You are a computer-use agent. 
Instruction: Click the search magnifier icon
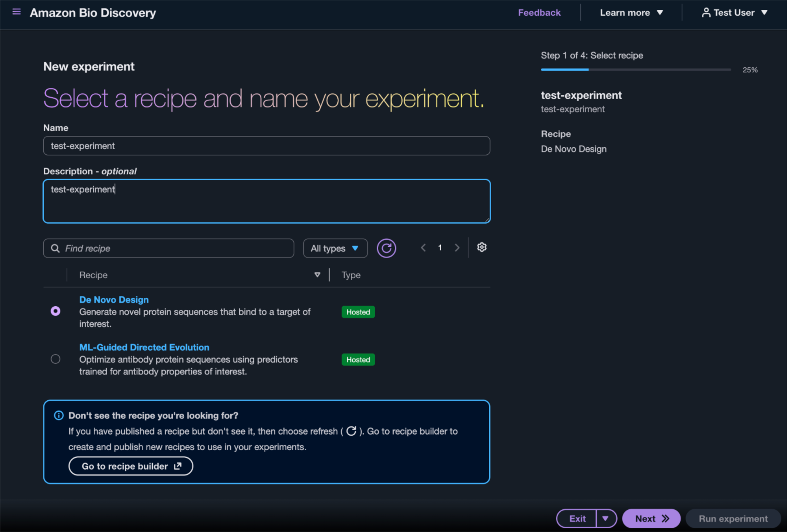click(55, 248)
